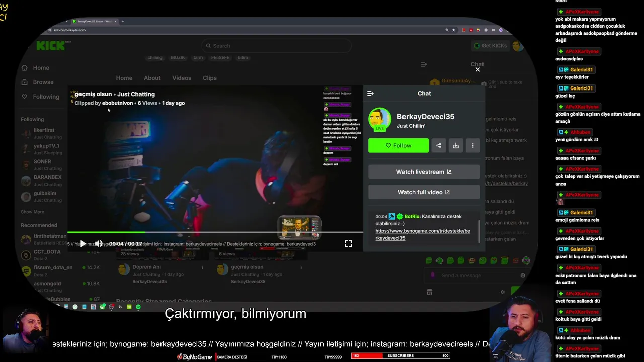Open BerkayDeveci35 channel name in clip panel
Screen dimensions: 644x362
point(426,116)
